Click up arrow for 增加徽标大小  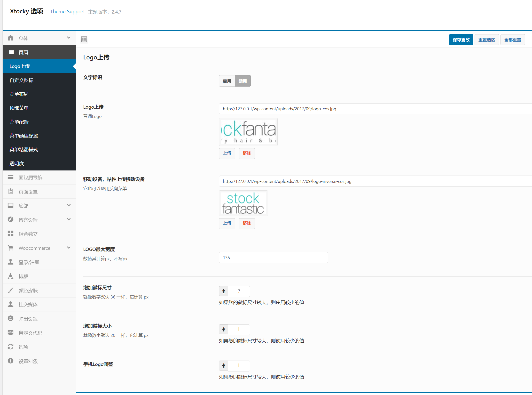[x=224, y=329]
